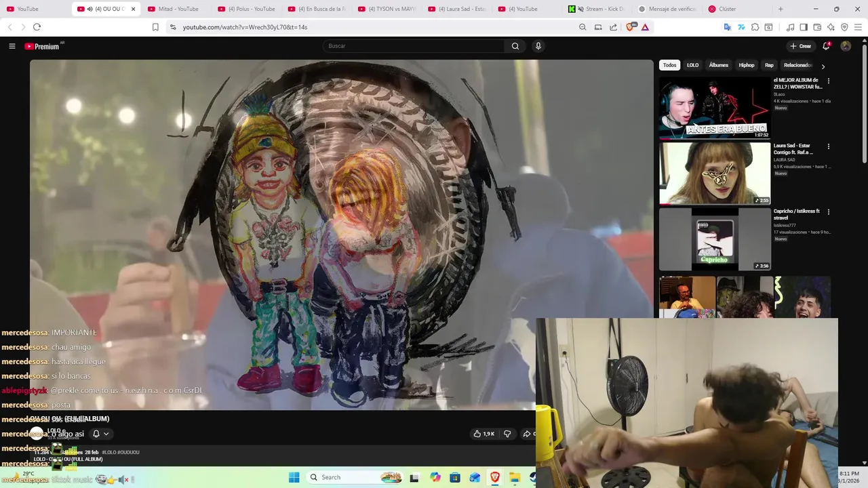Switch to the Clúster tab
This screenshot has height=488, width=868.
739,9
